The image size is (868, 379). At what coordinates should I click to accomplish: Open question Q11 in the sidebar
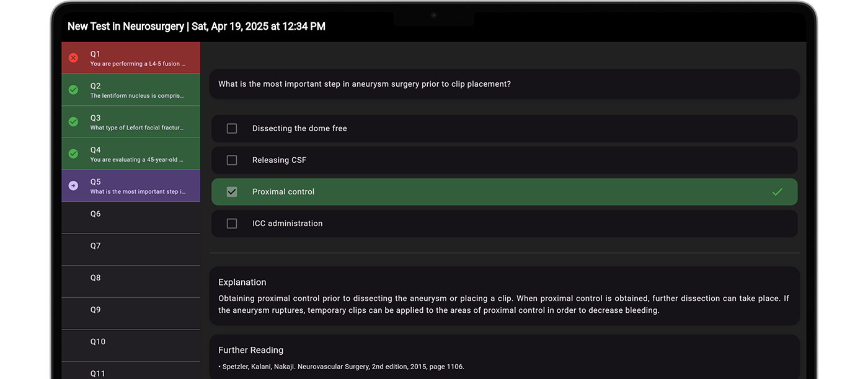coord(131,372)
